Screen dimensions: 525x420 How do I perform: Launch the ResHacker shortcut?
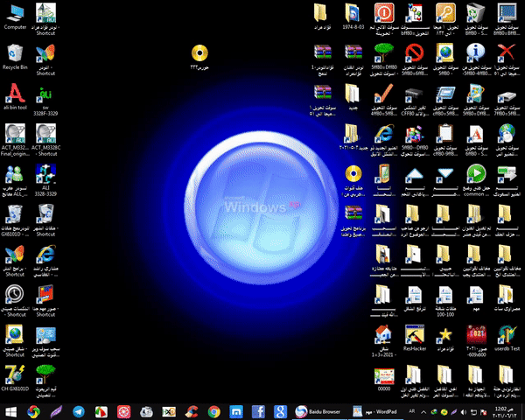point(415,338)
